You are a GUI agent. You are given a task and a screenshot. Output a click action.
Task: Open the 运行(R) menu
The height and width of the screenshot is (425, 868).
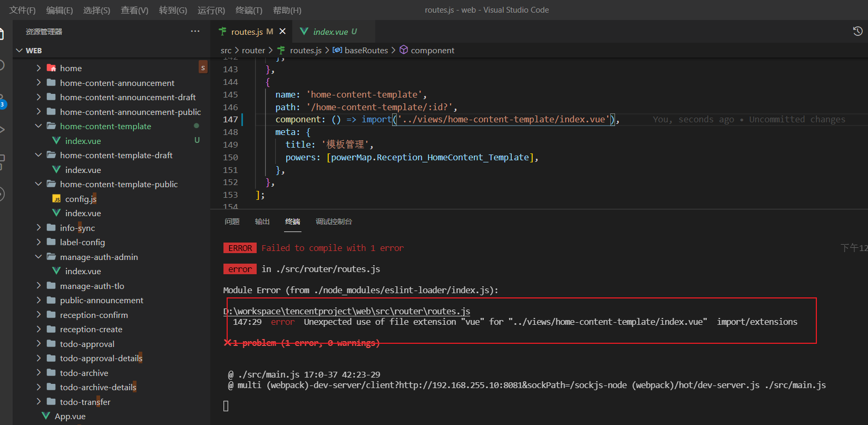click(x=211, y=10)
